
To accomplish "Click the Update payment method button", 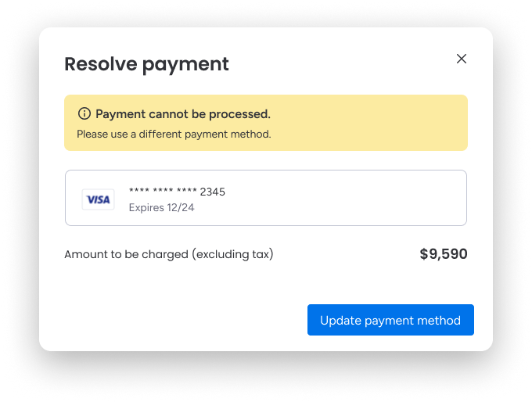I will [390, 320].
